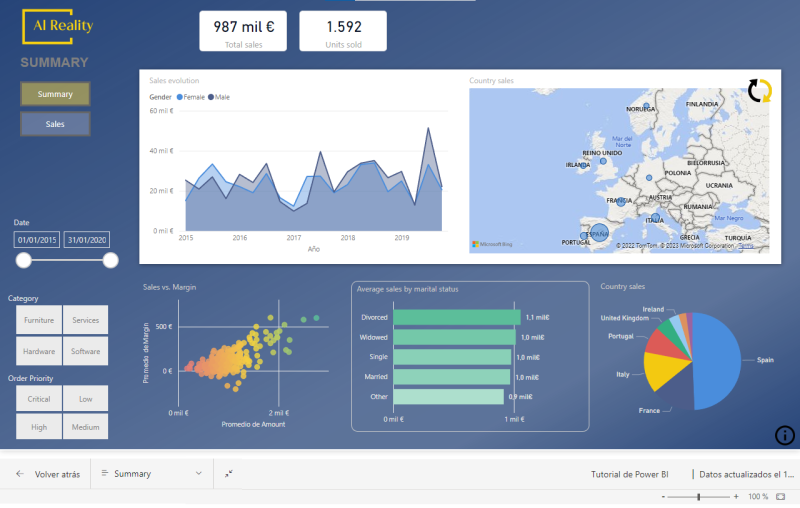Screen dimensions: 800x508
Task: Click the collapse arrows icon in bottom bar
Action: tap(229, 474)
